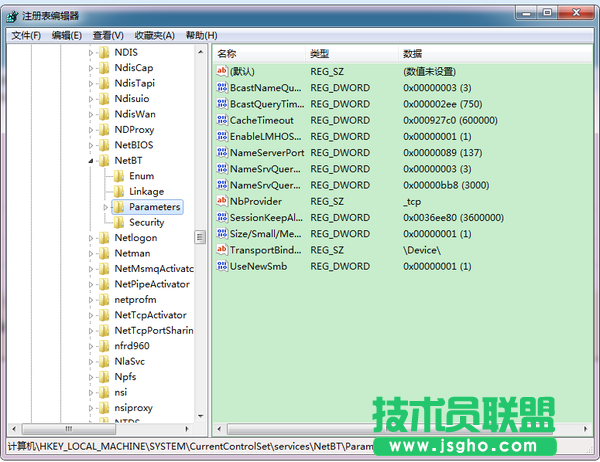The height and width of the screenshot is (462, 600).
Task: Sort values by 名称 column header
Action: (259, 54)
